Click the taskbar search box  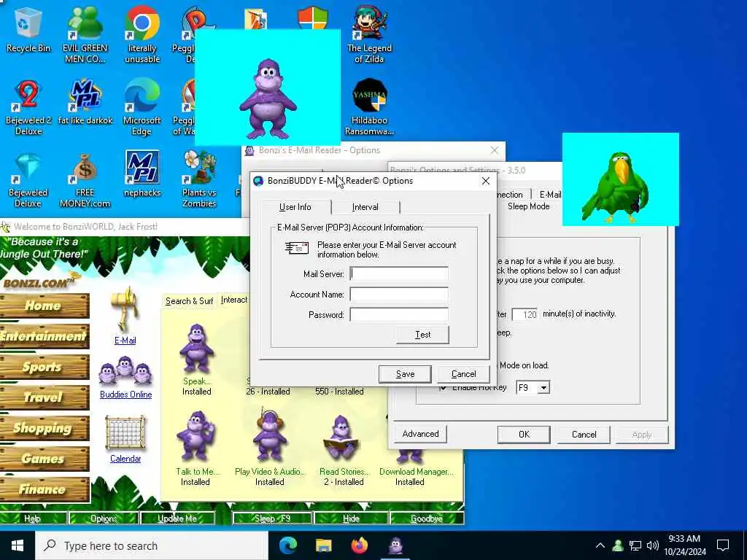pos(152,545)
